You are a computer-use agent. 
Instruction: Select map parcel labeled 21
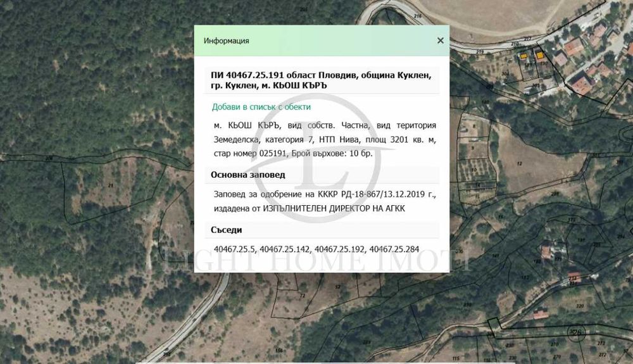[x=111, y=185]
